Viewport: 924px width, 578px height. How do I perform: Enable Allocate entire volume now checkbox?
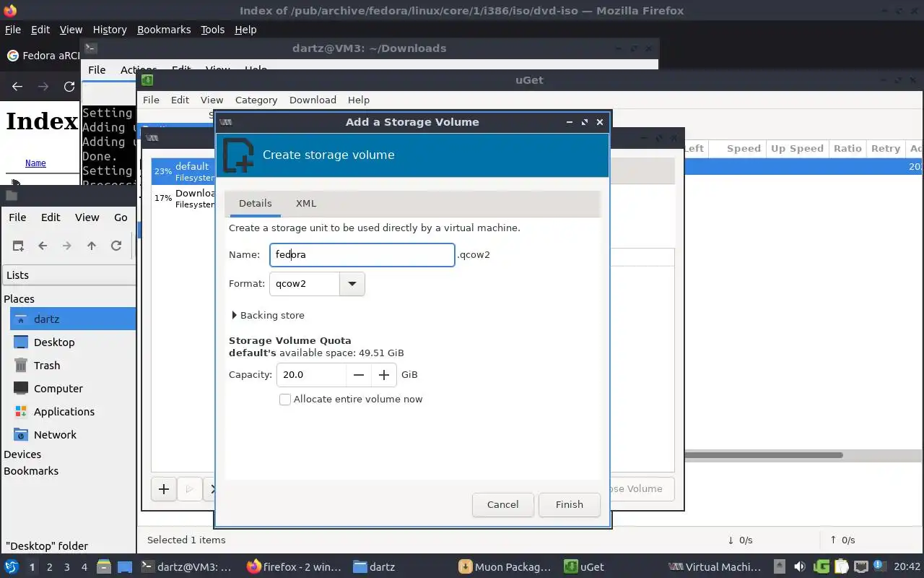point(285,399)
